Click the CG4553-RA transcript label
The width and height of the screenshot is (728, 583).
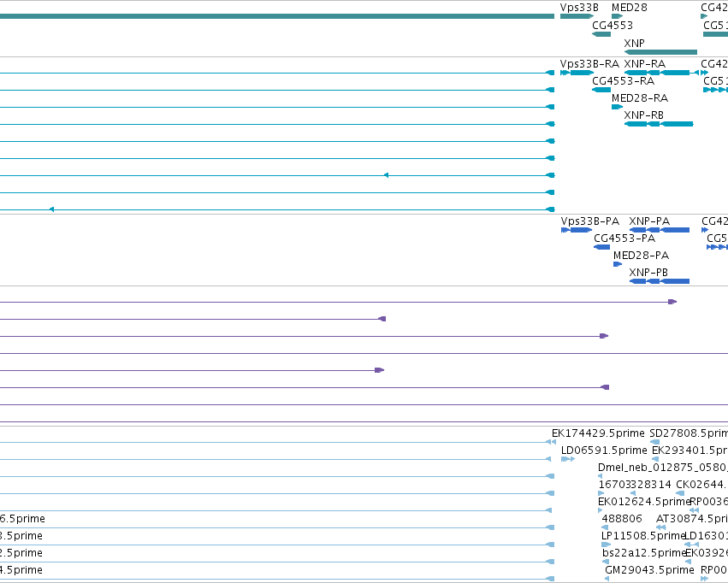pos(623,80)
